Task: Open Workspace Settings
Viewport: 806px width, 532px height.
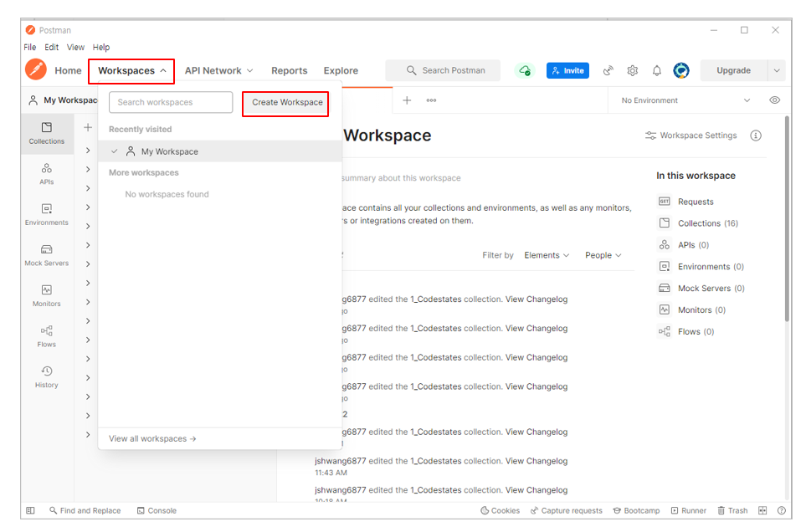Action: (x=691, y=136)
